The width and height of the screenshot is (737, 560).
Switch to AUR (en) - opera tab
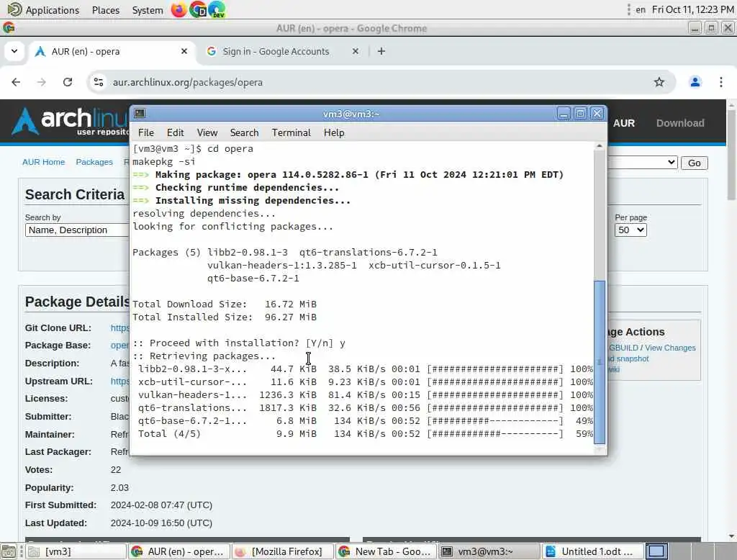pos(86,51)
